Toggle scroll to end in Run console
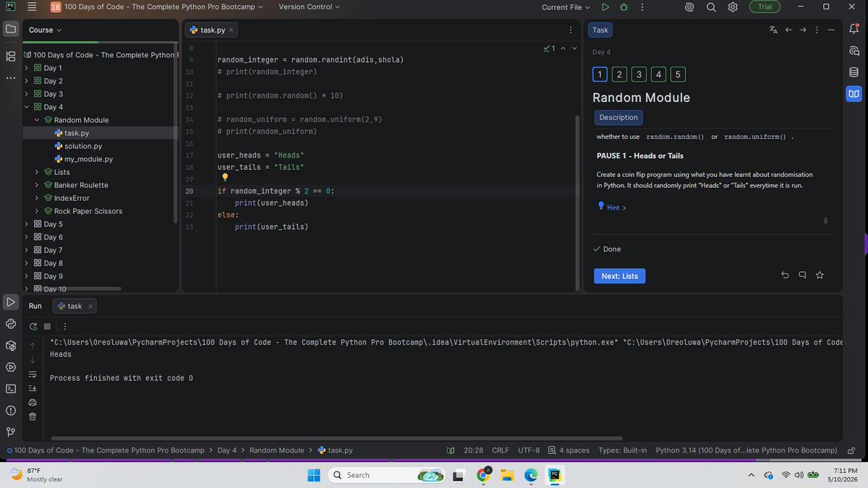The width and height of the screenshot is (868, 488). tap(33, 388)
